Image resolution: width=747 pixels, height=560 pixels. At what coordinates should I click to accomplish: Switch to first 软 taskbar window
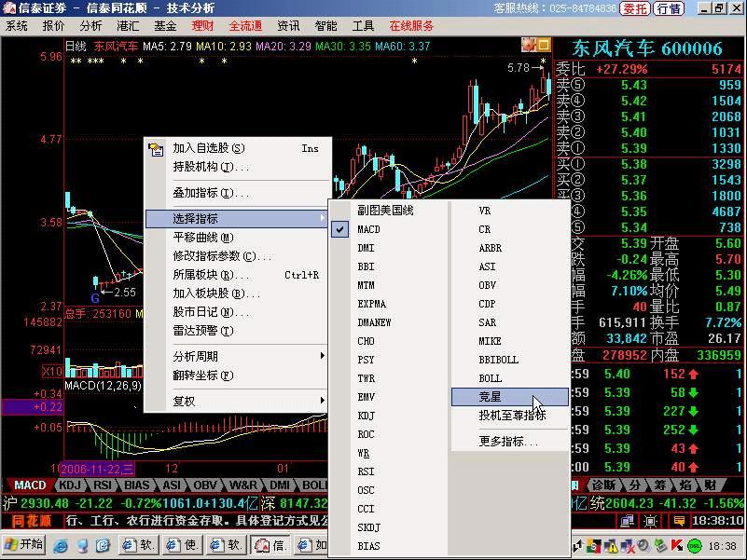tap(138, 545)
